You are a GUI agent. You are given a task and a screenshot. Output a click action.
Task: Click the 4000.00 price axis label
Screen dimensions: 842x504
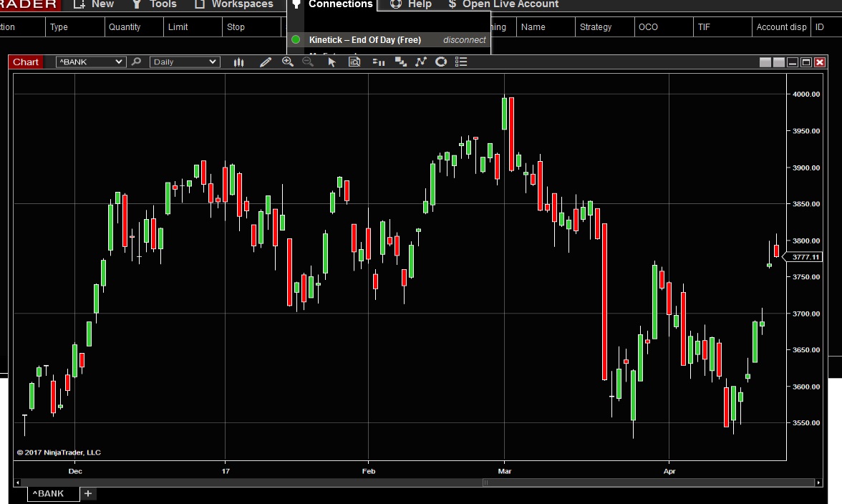(x=806, y=94)
